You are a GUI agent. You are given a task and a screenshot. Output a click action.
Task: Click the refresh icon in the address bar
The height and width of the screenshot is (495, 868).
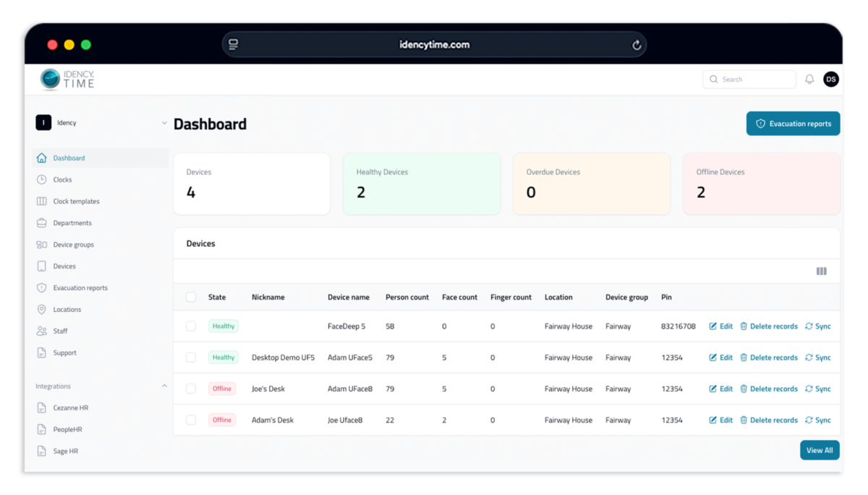[x=636, y=44]
